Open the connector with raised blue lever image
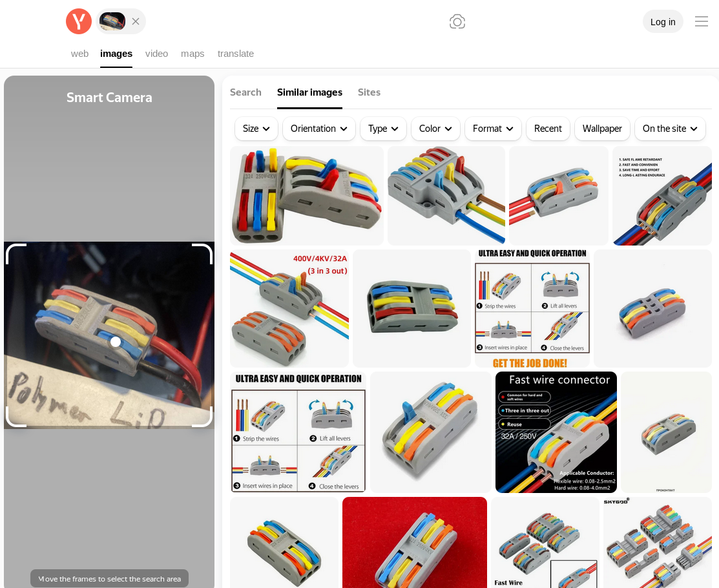This screenshot has width=719, height=588. (x=431, y=432)
